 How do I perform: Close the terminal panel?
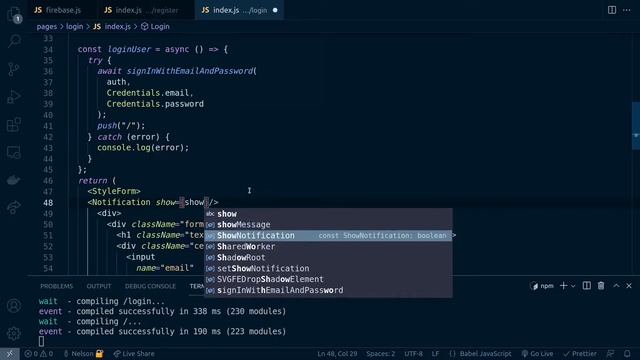(x=629, y=286)
